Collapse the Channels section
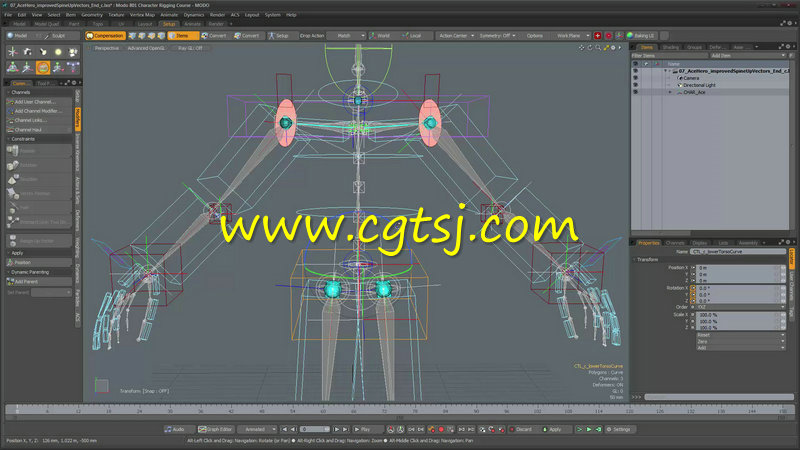 click(9, 92)
